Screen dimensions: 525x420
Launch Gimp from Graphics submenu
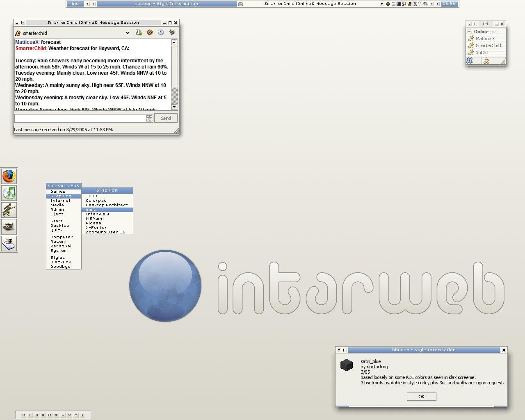pyautogui.click(x=107, y=210)
